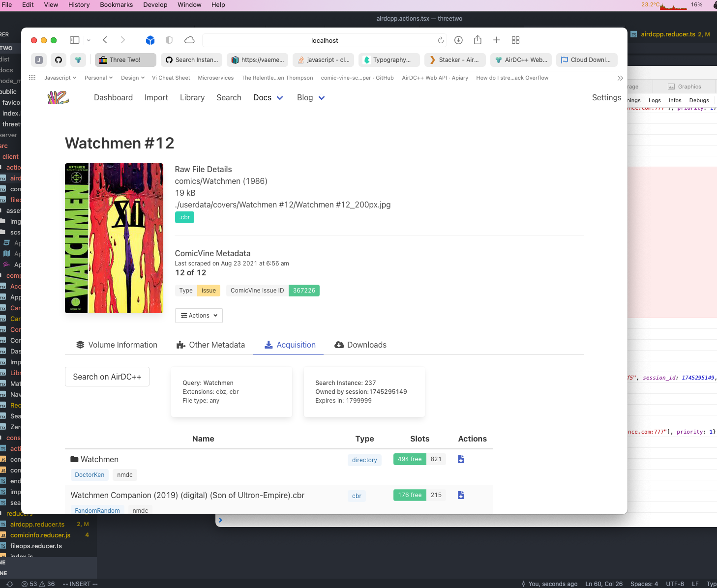The image size is (717, 588).
Task: Click the Safari downloads arrow icon
Action: pos(458,40)
